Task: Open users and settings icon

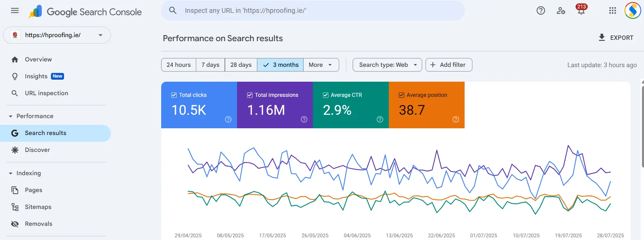Action: pyautogui.click(x=561, y=11)
